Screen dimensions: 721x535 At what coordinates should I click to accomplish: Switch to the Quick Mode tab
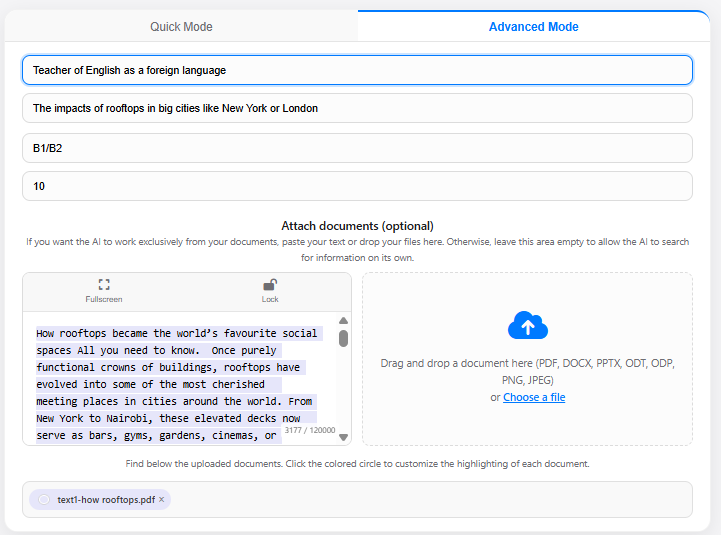(181, 27)
